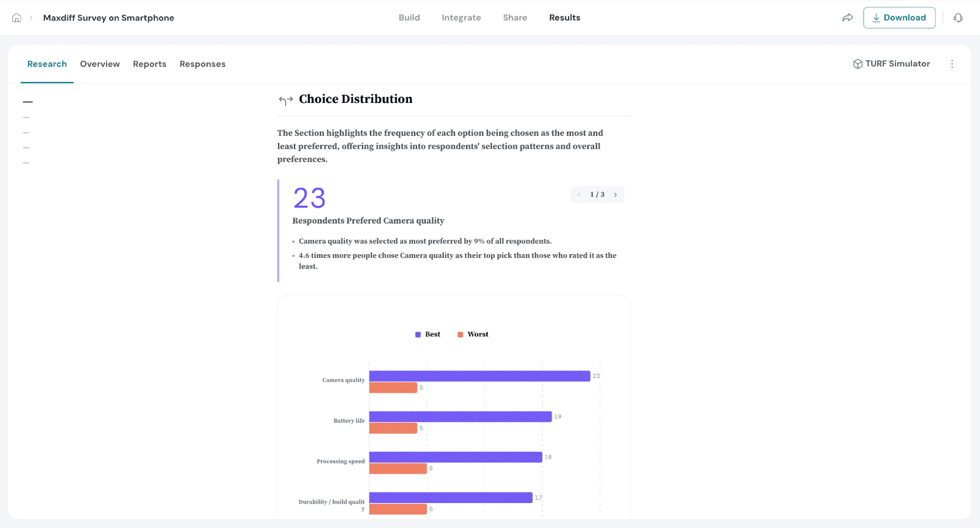Click the home icon in breadcrumb
Image resolution: width=980 pixels, height=528 pixels.
17,18
